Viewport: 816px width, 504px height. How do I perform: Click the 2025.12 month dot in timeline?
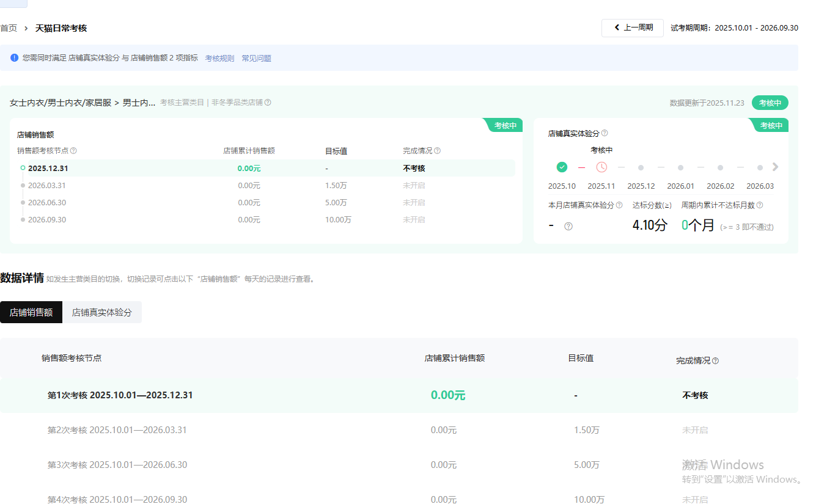[x=641, y=167]
